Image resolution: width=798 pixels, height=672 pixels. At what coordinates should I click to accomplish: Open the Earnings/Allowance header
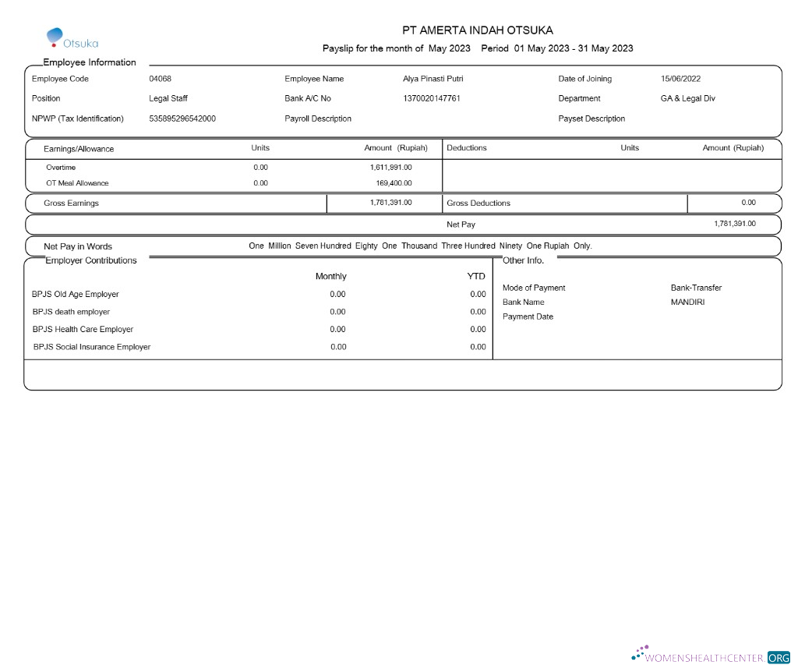tap(72, 148)
